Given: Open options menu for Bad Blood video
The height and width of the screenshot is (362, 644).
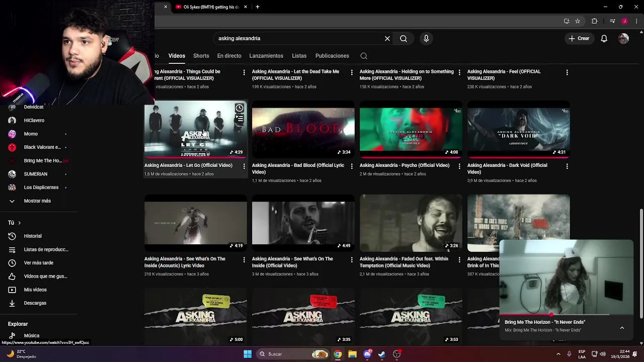Looking at the screenshot, I should (352, 166).
